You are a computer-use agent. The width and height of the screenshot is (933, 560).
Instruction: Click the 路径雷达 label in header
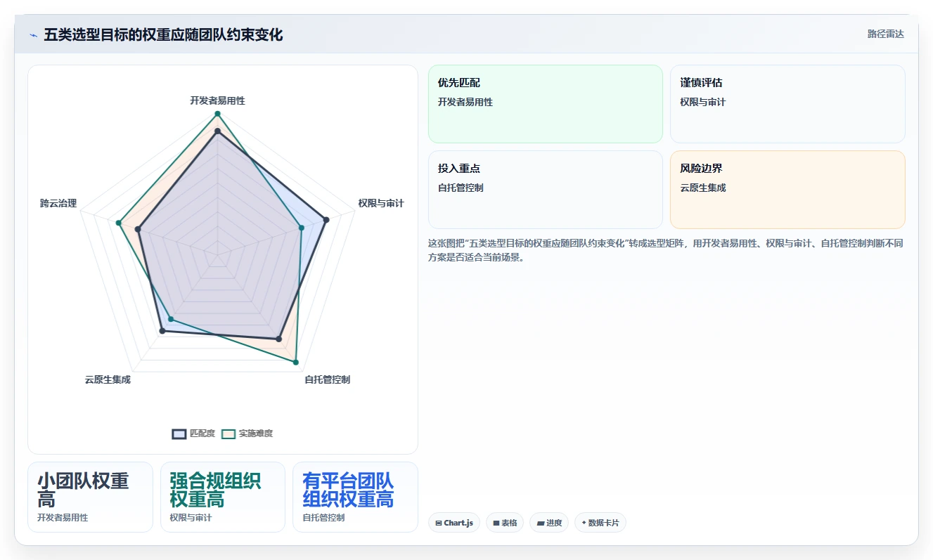click(885, 34)
